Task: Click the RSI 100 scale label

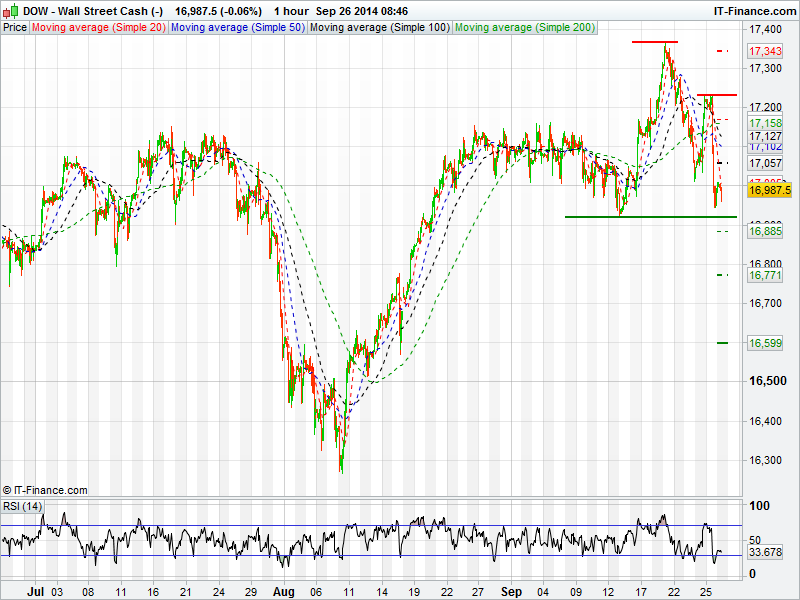Action: [759, 506]
